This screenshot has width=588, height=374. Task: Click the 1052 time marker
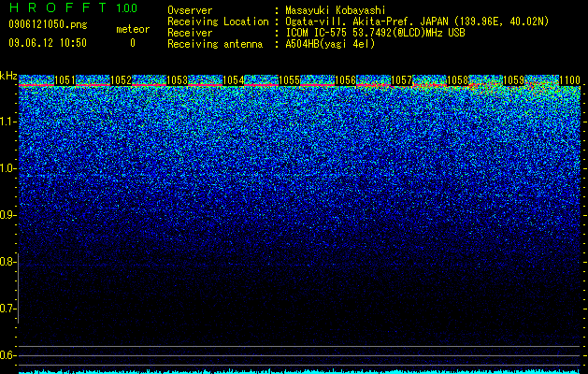click(x=122, y=79)
